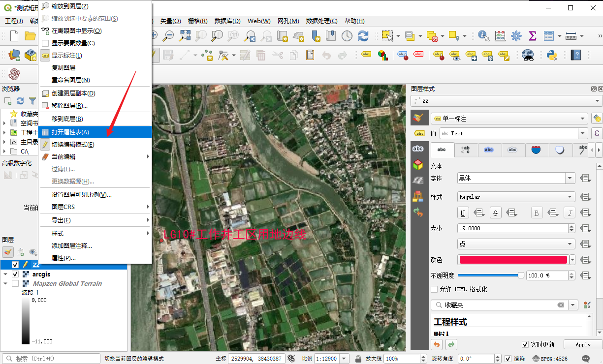
Task: Open the Identify Features tool
Action: click(483, 36)
